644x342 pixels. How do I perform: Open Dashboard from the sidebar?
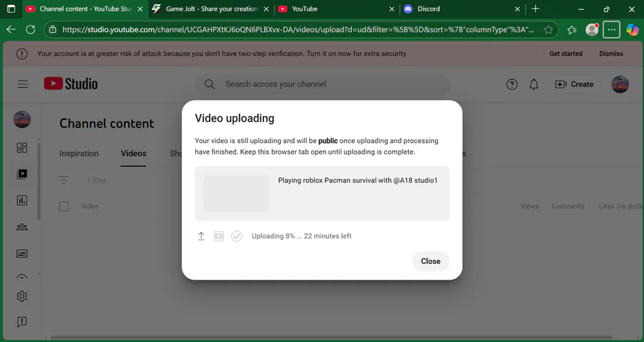(21, 148)
